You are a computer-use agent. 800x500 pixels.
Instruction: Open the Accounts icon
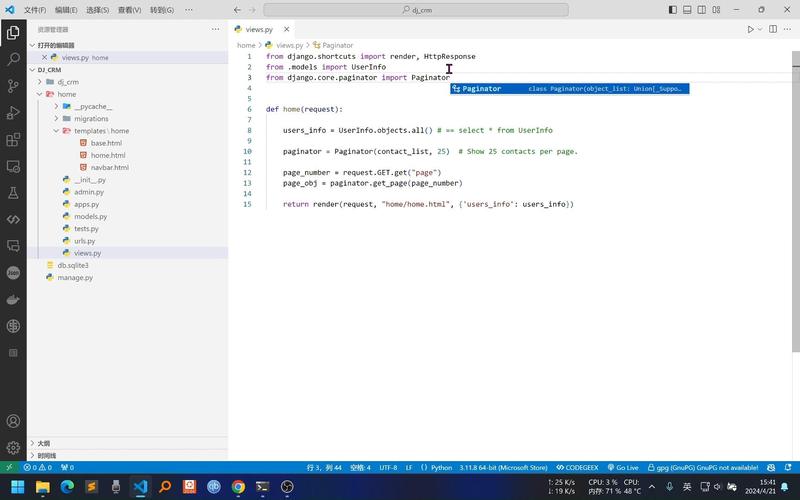tap(13, 421)
